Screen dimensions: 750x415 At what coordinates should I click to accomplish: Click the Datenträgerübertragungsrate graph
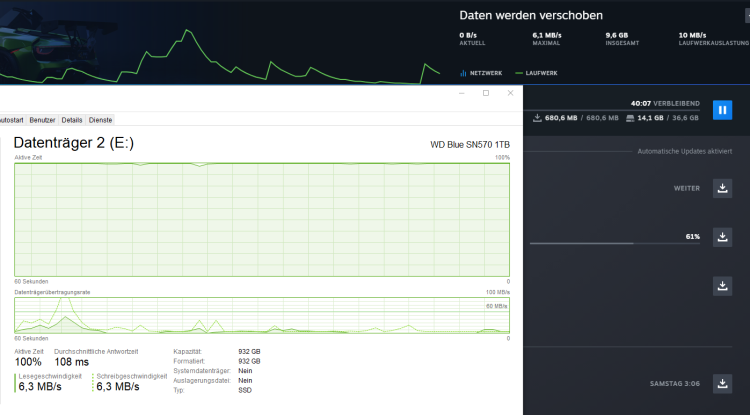click(x=261, y=314)
